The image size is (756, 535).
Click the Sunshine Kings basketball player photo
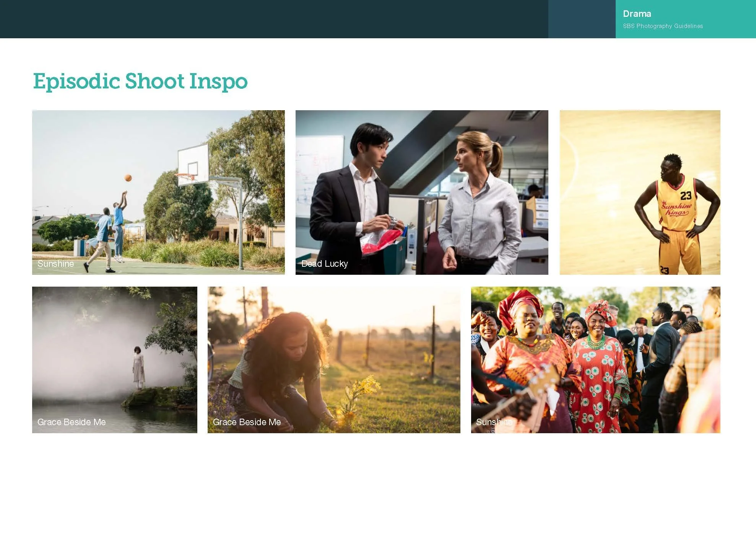pos(640,192)
